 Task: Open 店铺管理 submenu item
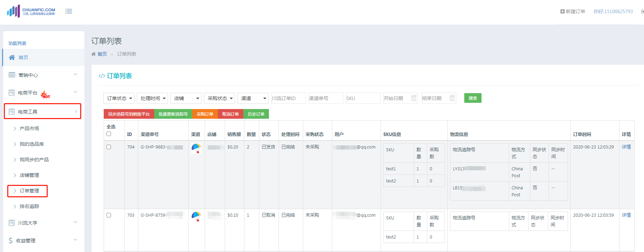click(x=29, y=175)
